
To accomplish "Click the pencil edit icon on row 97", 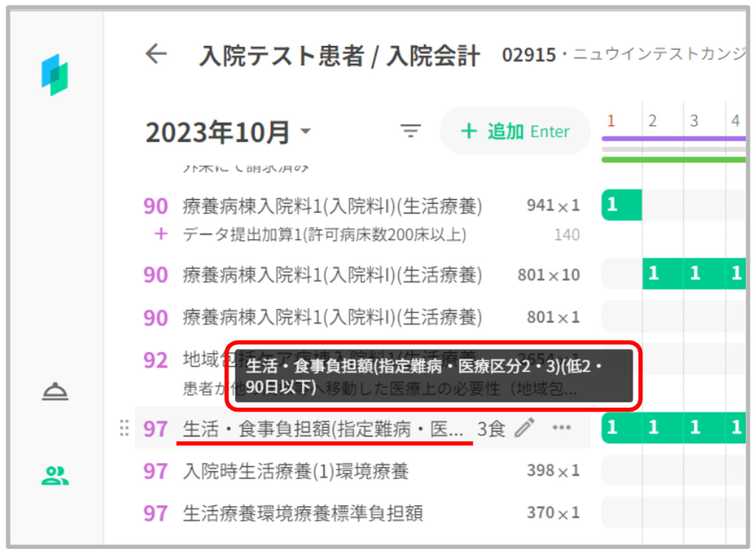I will pyautogui.click(x=524, y=428).
